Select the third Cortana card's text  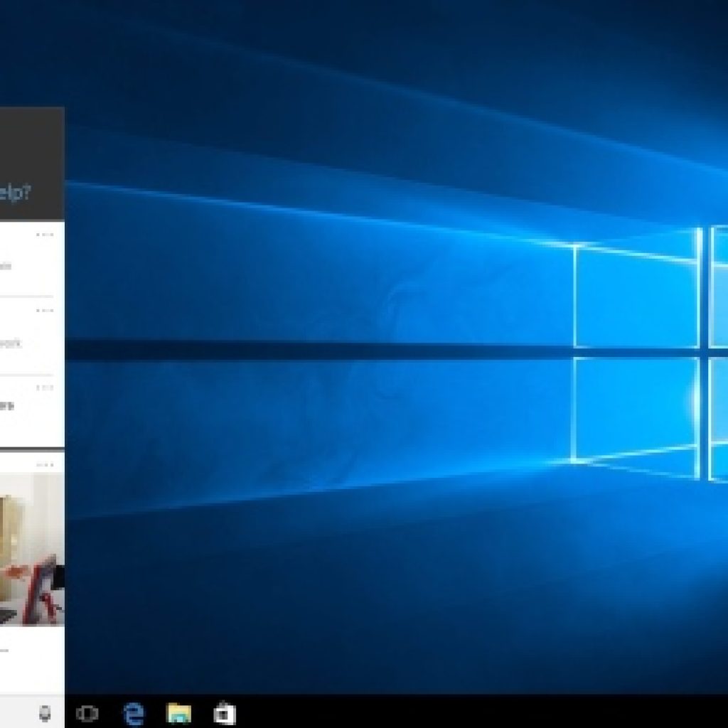tap(7, 406)
